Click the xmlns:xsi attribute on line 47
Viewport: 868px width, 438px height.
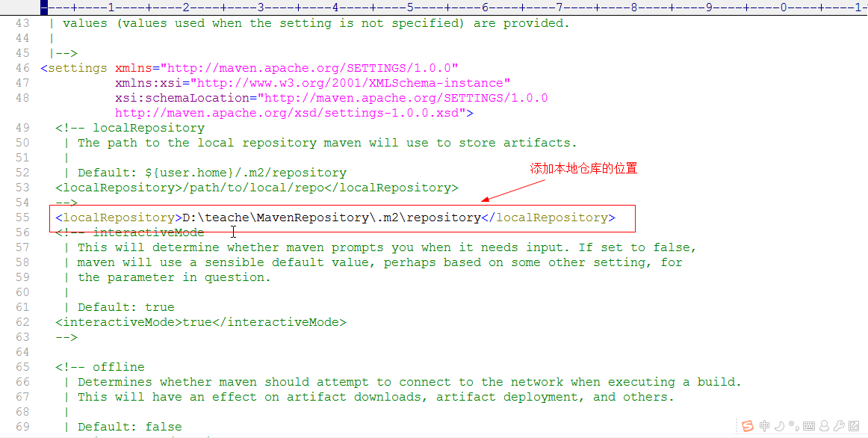tap(313, 83)
